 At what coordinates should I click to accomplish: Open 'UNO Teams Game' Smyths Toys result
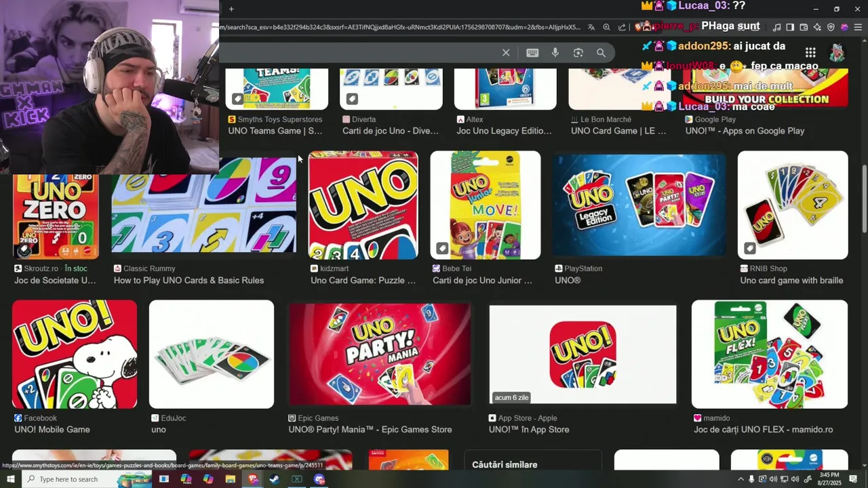click(x=275, y=131)
